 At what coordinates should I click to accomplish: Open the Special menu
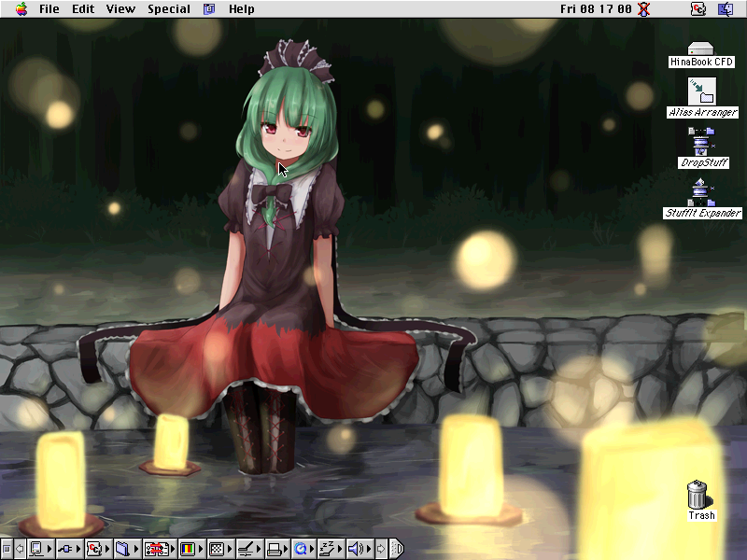click(x=169, y=9)
